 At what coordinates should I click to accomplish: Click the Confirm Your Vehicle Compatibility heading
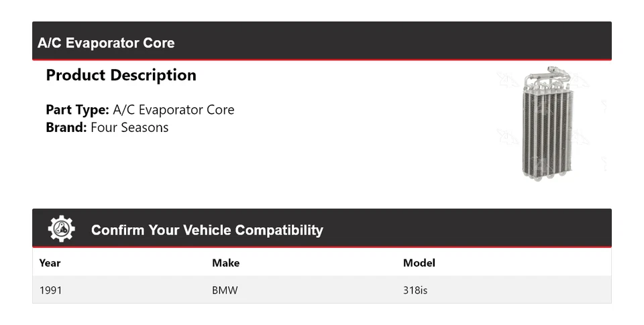(x=207, y=230)
